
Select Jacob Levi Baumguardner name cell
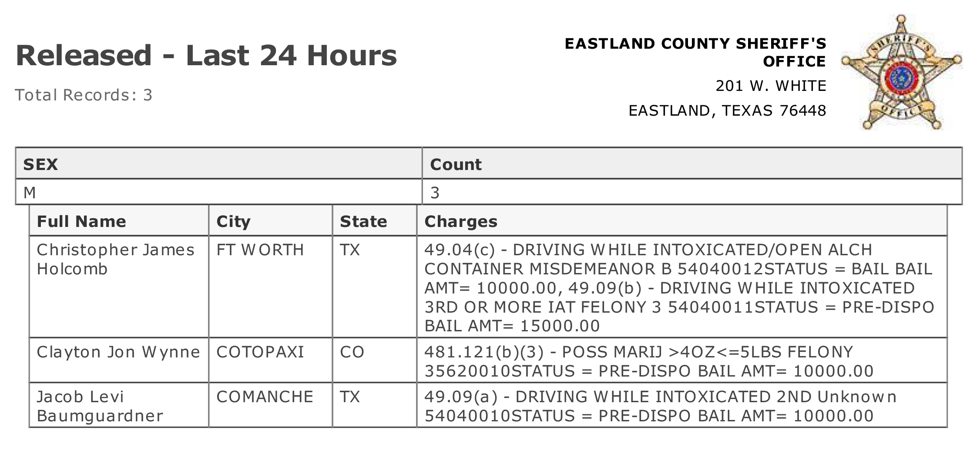coord(119,405)
